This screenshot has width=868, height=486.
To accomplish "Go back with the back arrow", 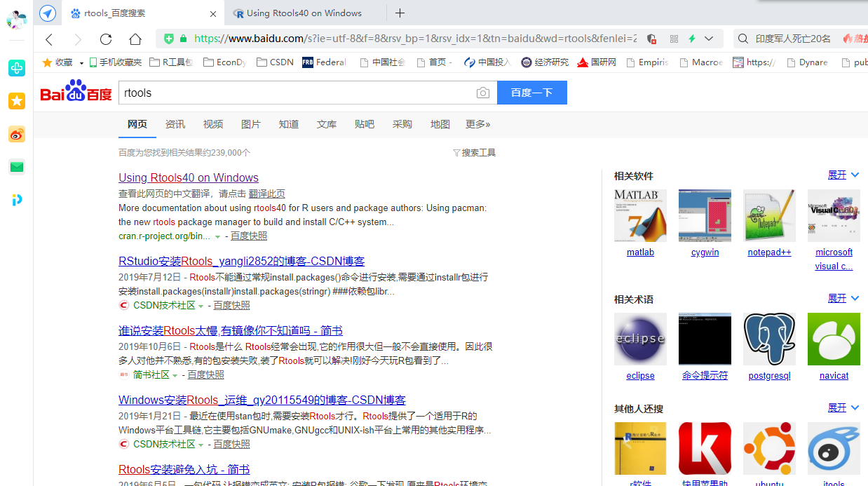I will [x=49, y=39].
